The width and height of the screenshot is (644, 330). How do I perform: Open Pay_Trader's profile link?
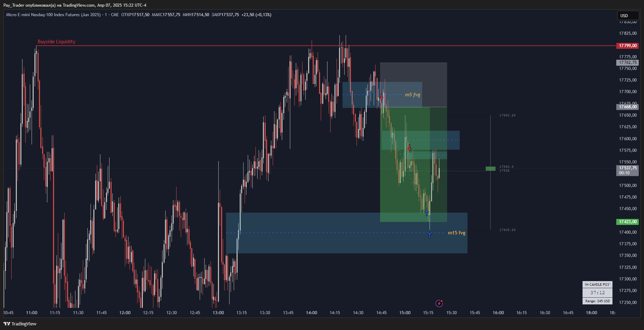point(14,5)
